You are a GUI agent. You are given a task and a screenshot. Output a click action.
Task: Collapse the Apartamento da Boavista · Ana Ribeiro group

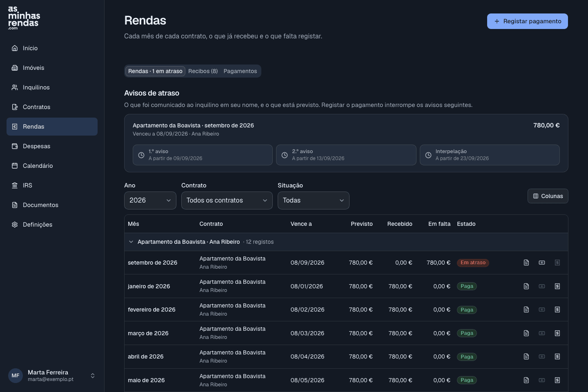pyautogui.click(x=131, y=242)
